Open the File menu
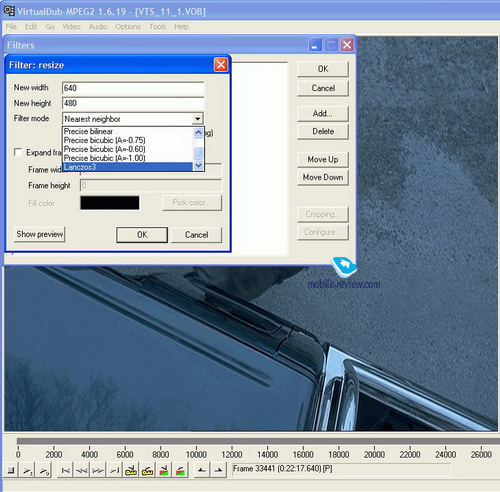This screenshot has height=492, width=500. tap(11, 27)
